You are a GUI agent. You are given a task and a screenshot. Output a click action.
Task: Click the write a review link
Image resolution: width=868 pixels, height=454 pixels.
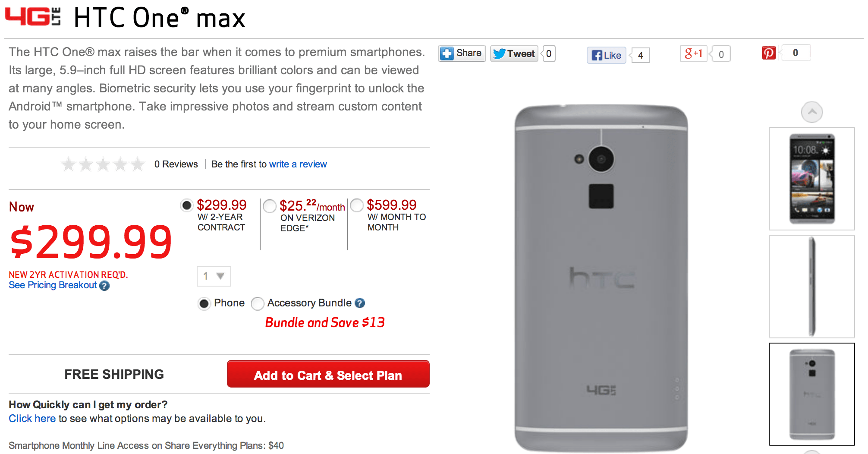click(298, 164)
